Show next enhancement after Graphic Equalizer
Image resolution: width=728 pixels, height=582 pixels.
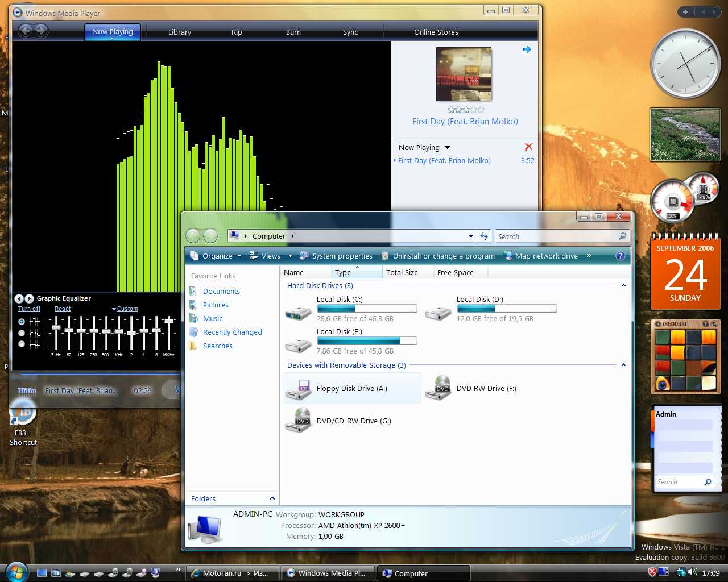click(29, 298)
